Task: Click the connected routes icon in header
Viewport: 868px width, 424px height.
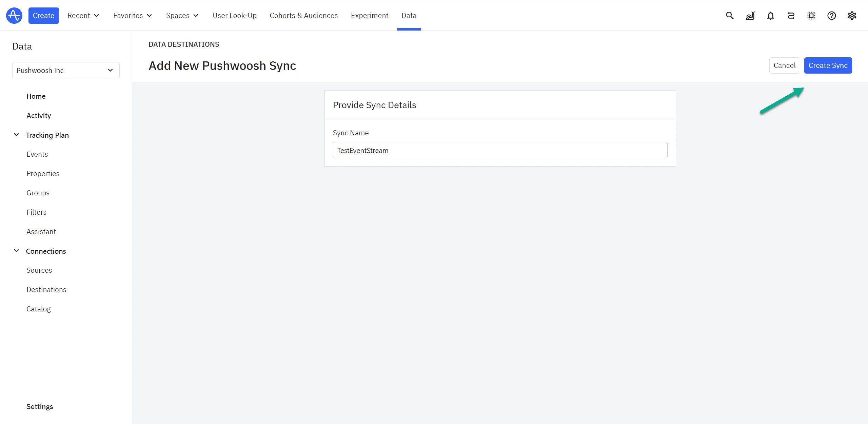Action: [791, 16]
